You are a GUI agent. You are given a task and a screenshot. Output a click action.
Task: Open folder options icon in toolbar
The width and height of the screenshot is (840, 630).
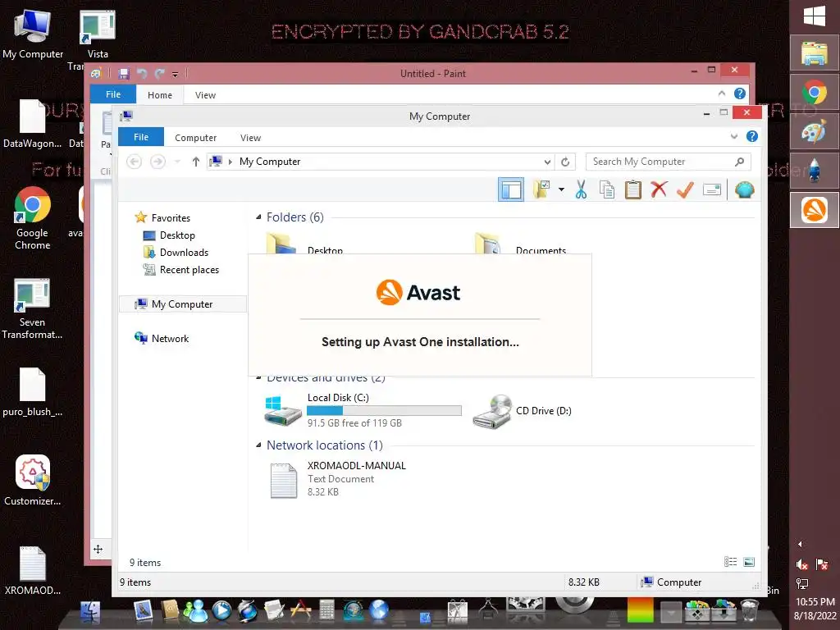pos(542,189)
